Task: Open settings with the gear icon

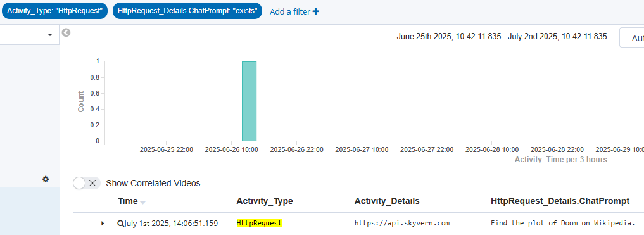Action: (x=46, y=179)
